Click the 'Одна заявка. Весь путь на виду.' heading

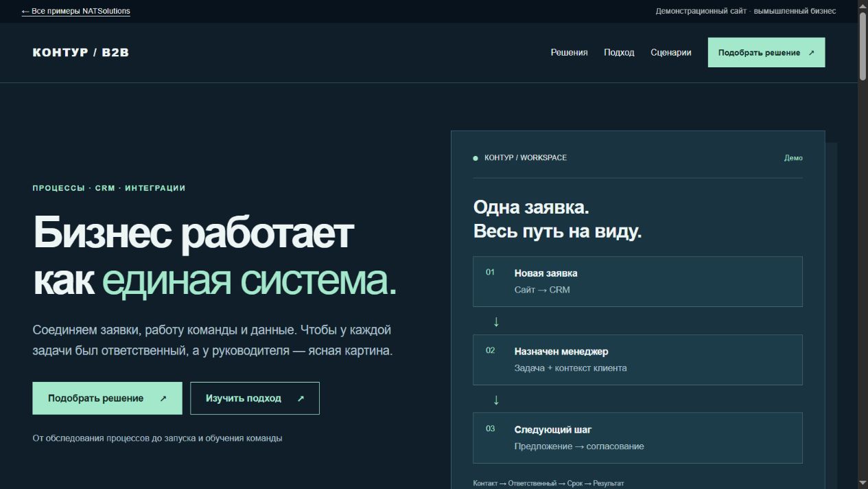[557, 219]
